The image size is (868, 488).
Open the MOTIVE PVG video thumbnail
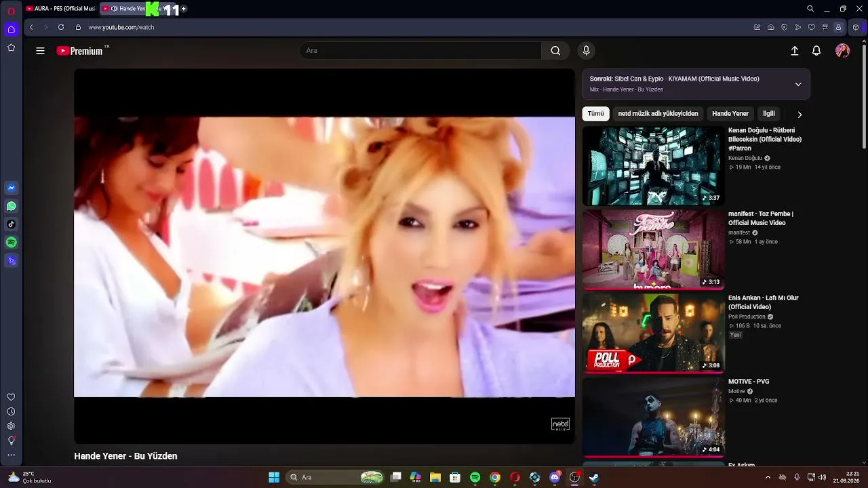click(x=654, y=418)
